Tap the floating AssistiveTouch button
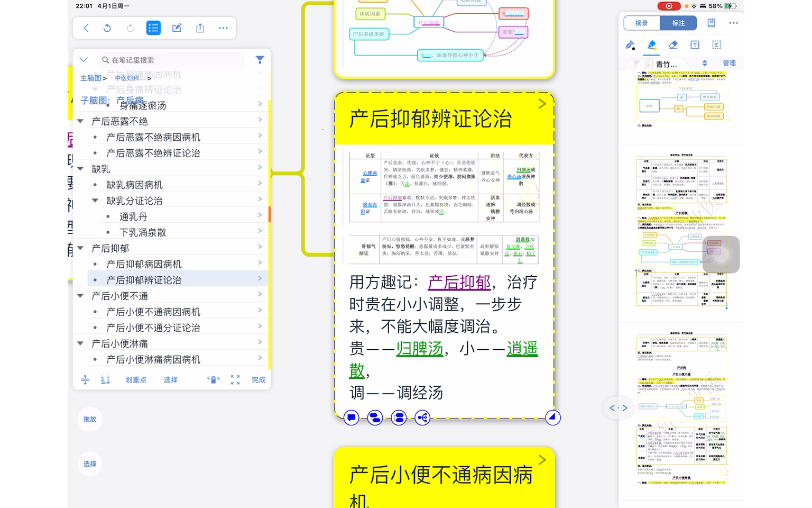This screenshot has width=812, height=508. tap(721, 255)
